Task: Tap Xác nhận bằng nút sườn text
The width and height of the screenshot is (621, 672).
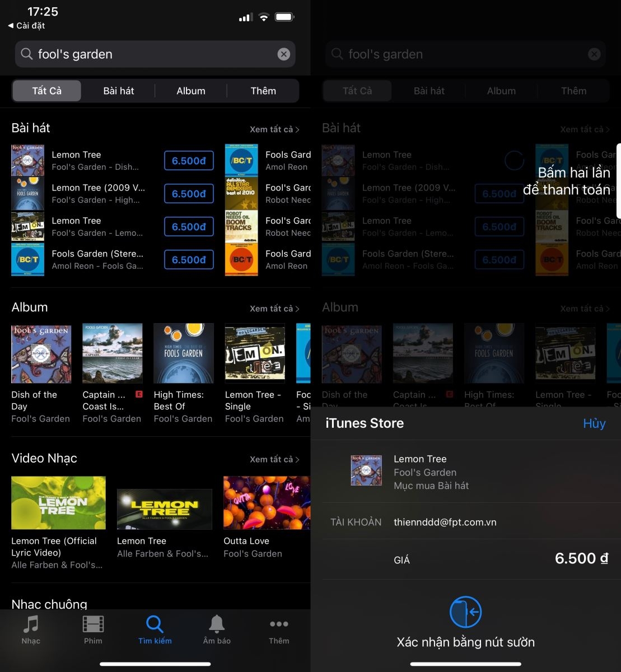Action: (x=466, y=642)
